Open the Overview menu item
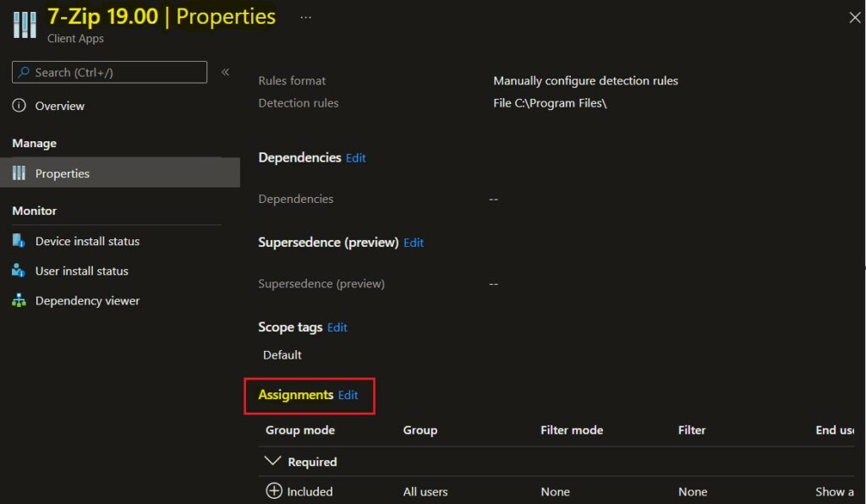The image size is (866, 504). pos(60,106)
